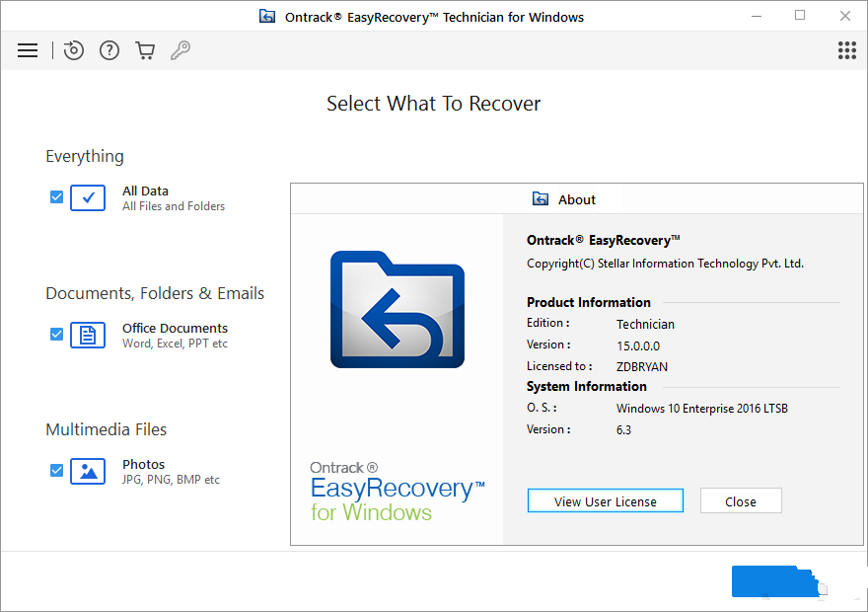Screen dimensions: 868x612
Task: Click the 'Licensed to :' label
Action: [559, 366]
